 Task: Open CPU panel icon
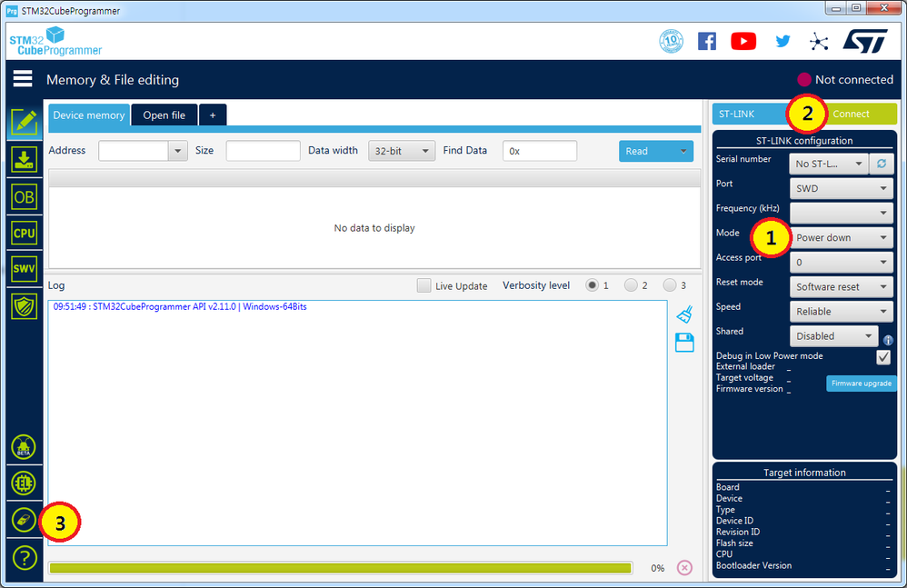24,234
